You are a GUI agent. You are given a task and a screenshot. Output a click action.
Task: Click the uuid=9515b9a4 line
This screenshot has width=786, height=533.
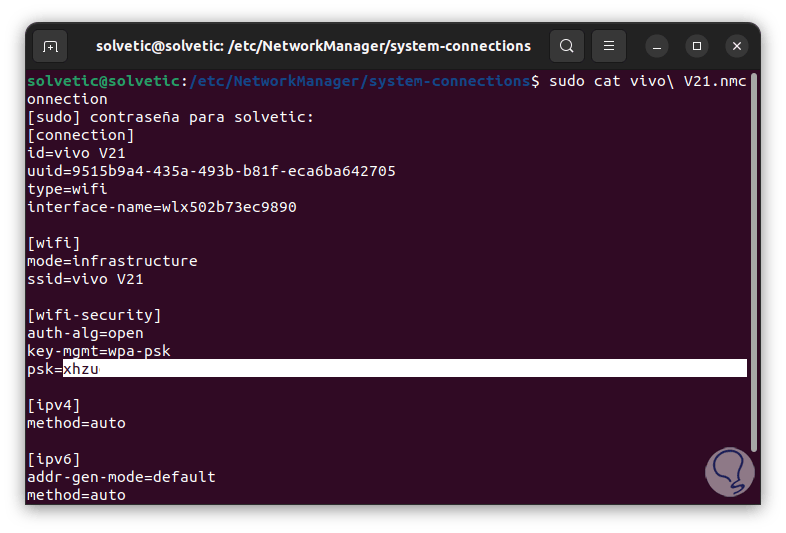[x=211, y=171]
